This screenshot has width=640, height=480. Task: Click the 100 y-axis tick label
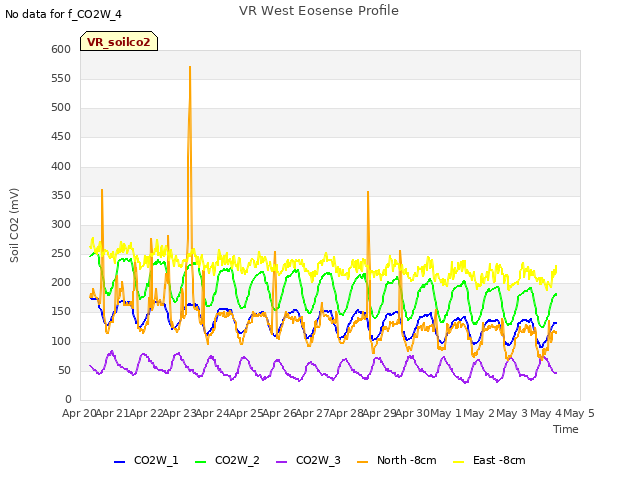coord(61,341)
